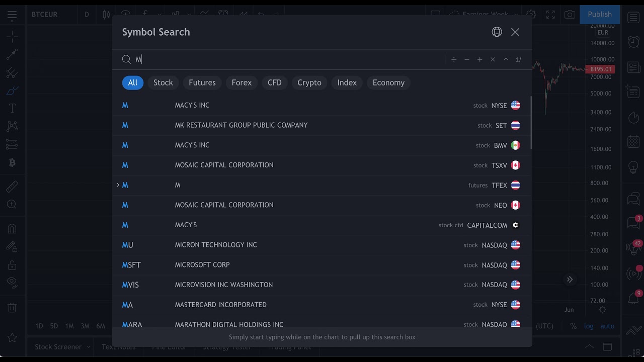Viewport: 644px width, 362px height.
Task: Click the globe icon in Symbol Search
Action: [497, 32]
